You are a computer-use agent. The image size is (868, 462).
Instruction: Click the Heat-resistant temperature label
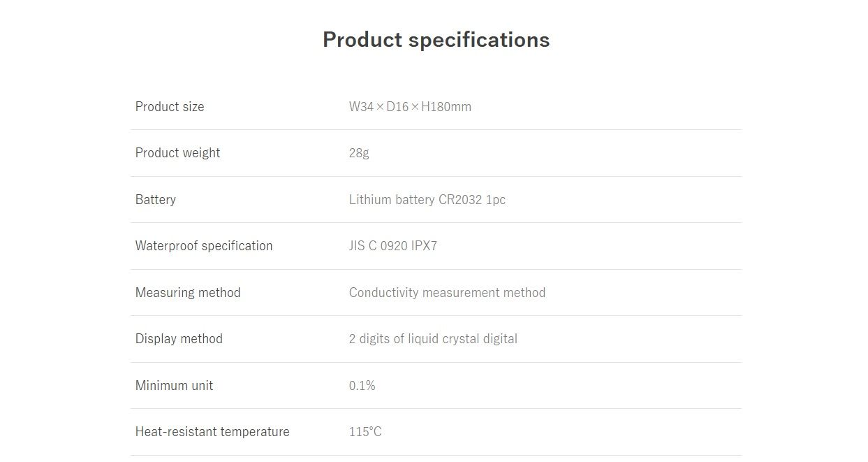point(212,432)
